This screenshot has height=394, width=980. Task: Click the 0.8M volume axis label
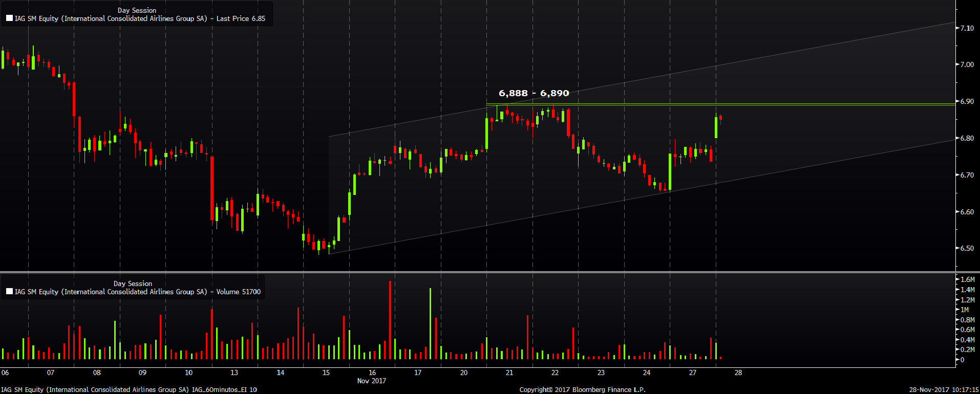tap(968, 320)
